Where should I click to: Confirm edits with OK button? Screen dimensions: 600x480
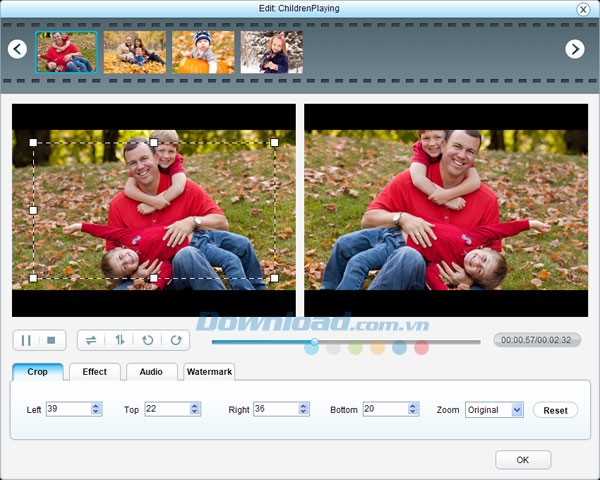pos(523,460)
